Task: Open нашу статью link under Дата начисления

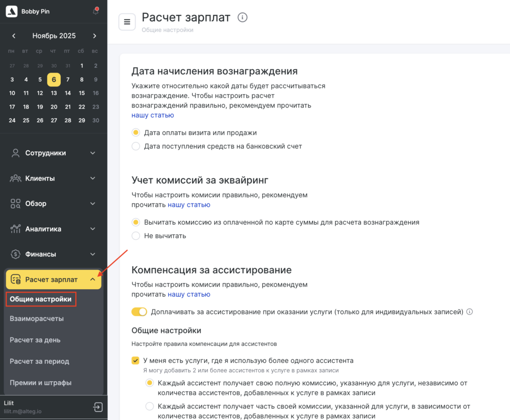Action: (x=152, y=115)
